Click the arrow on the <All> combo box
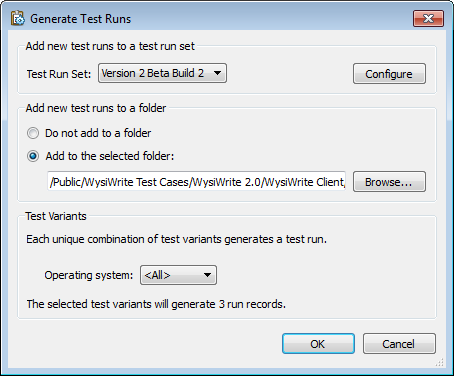Viewport: 454px width, 376px height. tap(207, 275)
